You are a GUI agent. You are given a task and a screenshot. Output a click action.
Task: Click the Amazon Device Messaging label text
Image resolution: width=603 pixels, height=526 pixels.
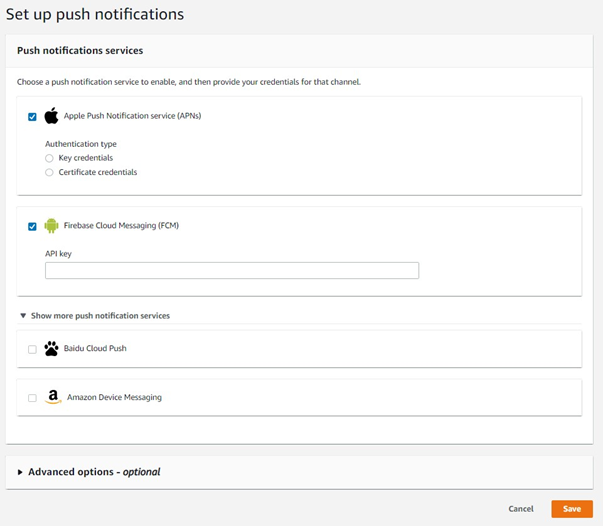tap(112, 397)
